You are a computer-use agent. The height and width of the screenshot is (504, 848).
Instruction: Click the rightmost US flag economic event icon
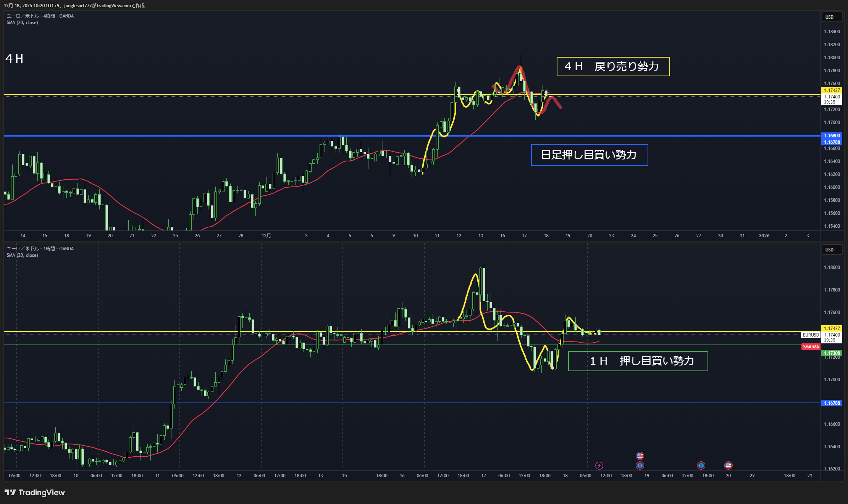[728, 465]
